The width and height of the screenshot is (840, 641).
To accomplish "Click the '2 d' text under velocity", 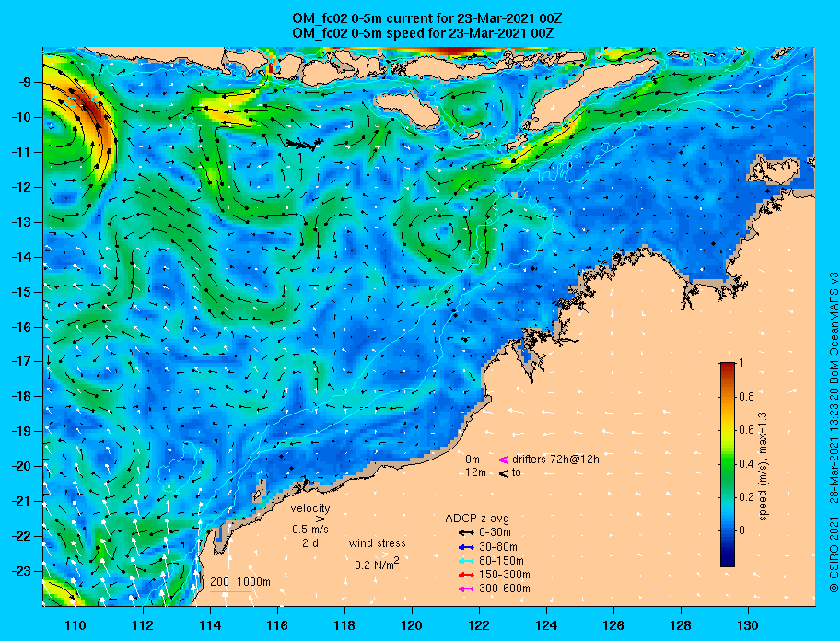I will pyautogui.click(x=309, y=542).
